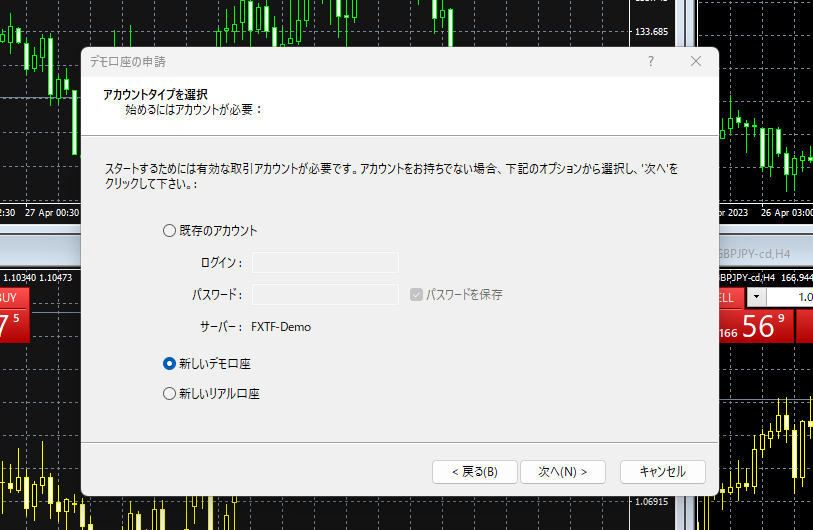Screen dimensions: 813x530
Task: Focus the パスワード input field
Action: click(x=325, y=295)
